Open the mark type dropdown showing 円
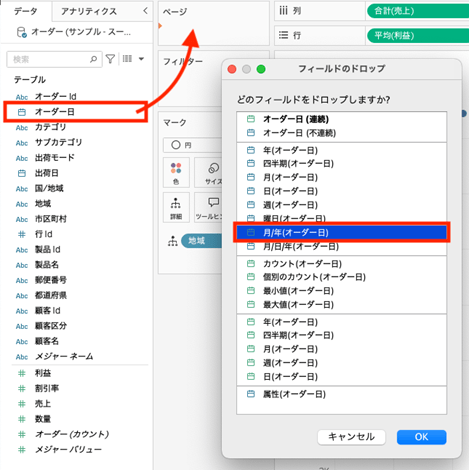Screen dimensions: 469x470 pyautogui.click(x=193, y=145)
